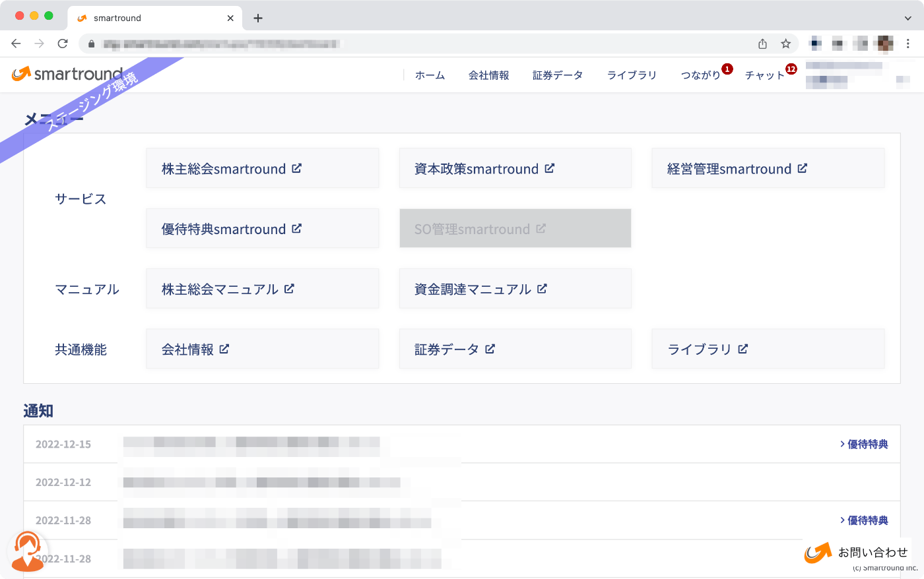The width and height of the screenshot is (924, 579).
Task: Open つながり in top navigation
Action: [700, 75]
